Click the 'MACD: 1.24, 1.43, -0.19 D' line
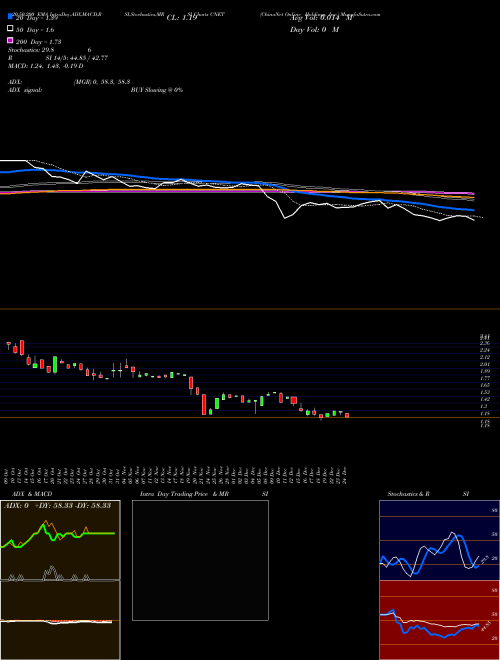The width and height of the screenshot is (500, 660). coord(45,66)
